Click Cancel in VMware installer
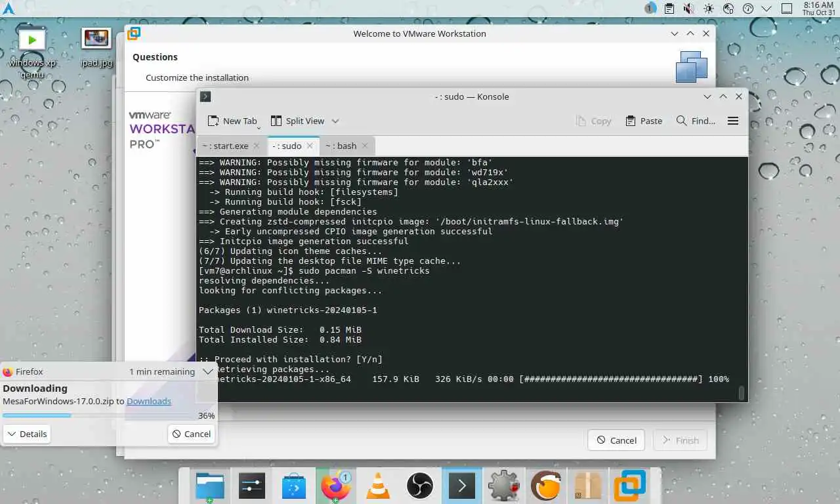This screenshot has height=504, width=840. click(x=616, y=440)
